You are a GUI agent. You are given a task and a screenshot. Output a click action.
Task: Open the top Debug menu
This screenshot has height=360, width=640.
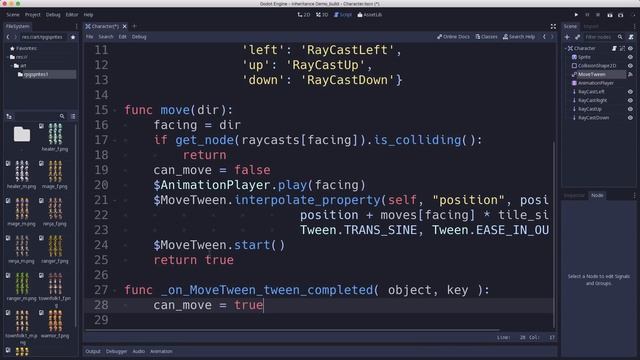[x=53, y=15]
